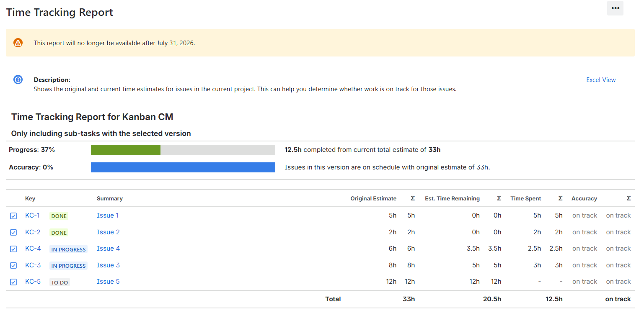Click the Key column header
The height and width of the screenshot is (318, 644).
pyautogui.click(x=30, y=198)
